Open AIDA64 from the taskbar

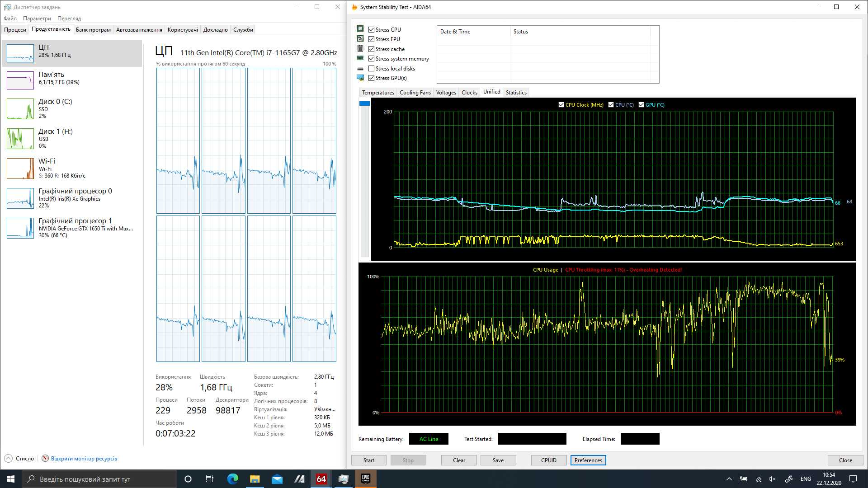(x=321, y=479)
